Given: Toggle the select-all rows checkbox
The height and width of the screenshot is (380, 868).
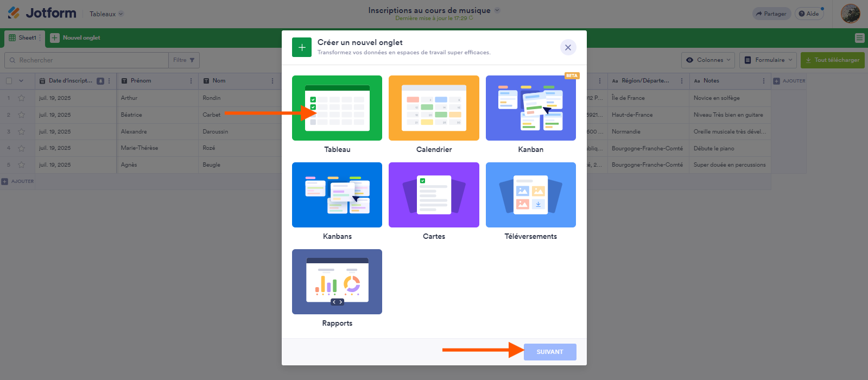Looking at the screenshot, I should pyautogui.click(x=9, y=81).
